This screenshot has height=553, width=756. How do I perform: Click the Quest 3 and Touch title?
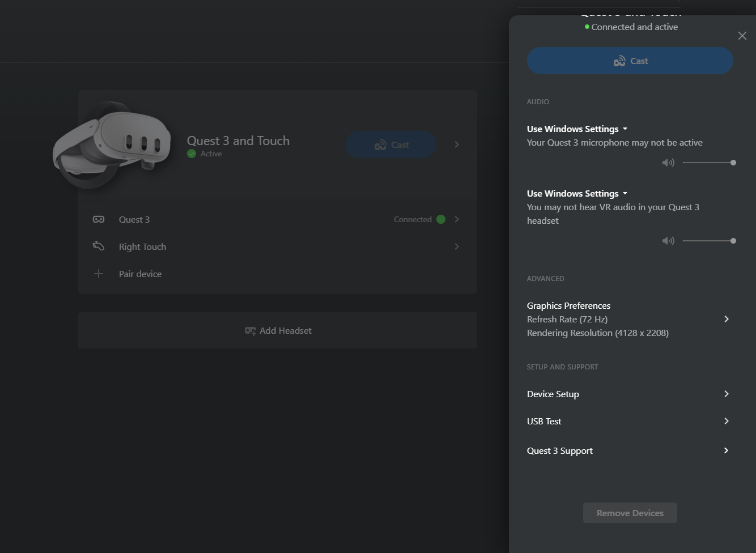click(238, 141)
